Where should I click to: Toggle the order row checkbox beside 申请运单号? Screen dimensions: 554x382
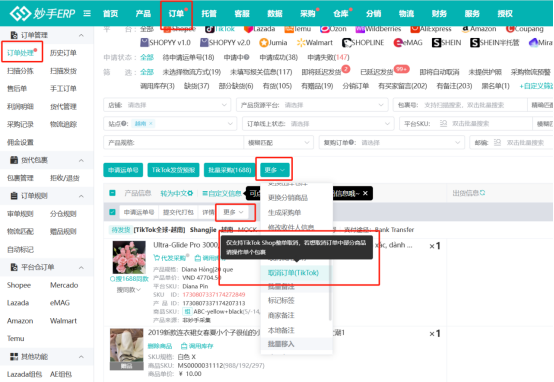pyautogui.click(x=112, y=212)
